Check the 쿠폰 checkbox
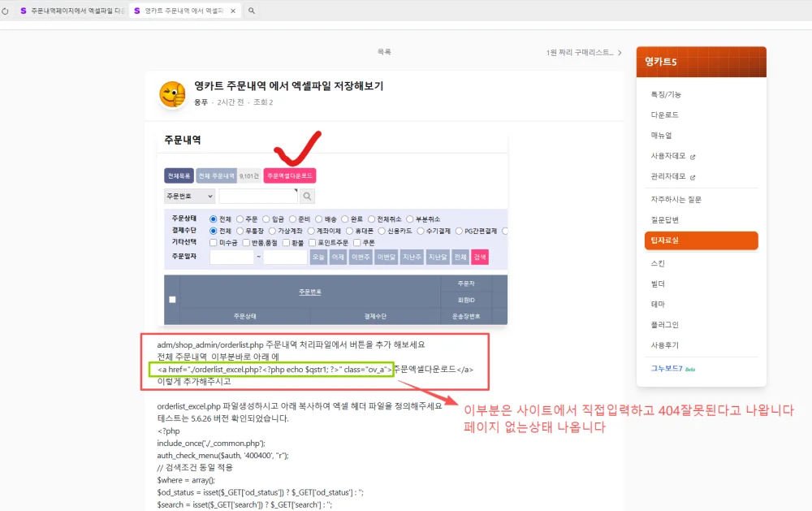 pos(356,243)
